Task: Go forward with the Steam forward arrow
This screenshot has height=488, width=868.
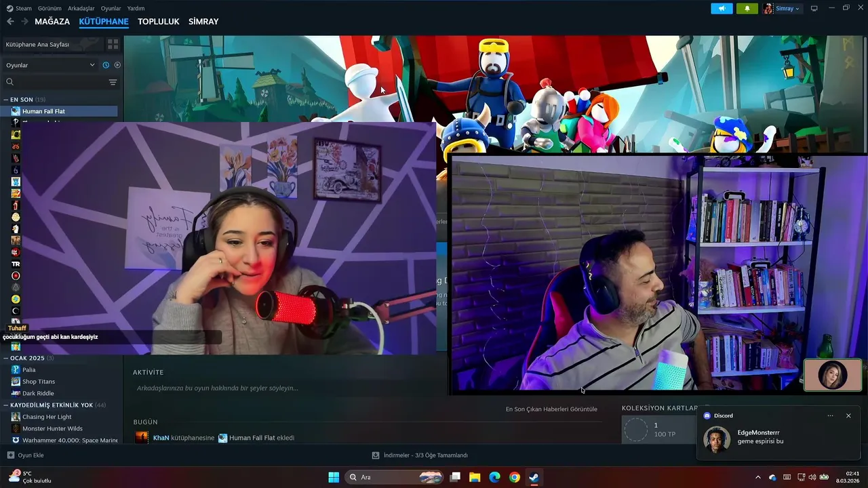Action: tap(24, 22)
